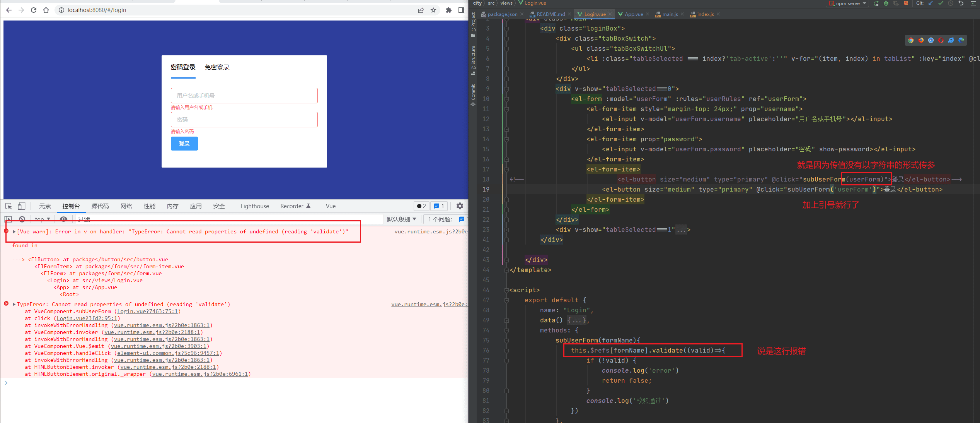This screenshot has height=423, width=980.
Task: Open the Performance (性能) tab
Action: click(150, 206)
